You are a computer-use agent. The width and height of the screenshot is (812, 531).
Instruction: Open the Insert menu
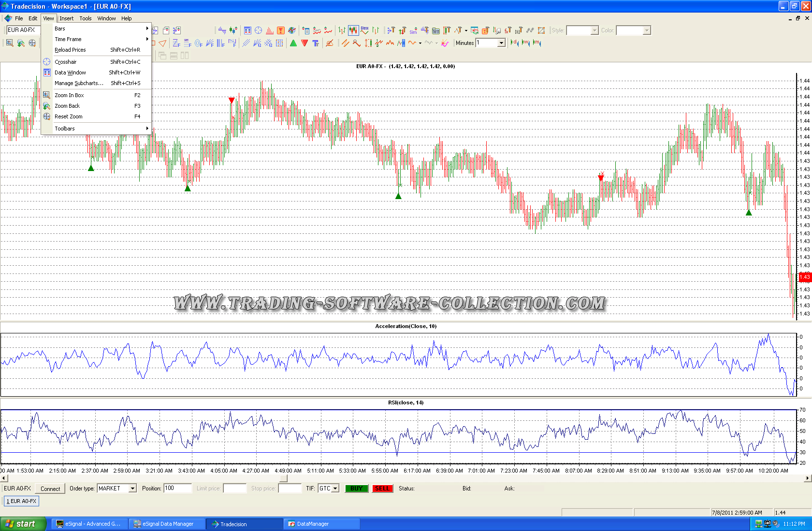coord(67,18)
